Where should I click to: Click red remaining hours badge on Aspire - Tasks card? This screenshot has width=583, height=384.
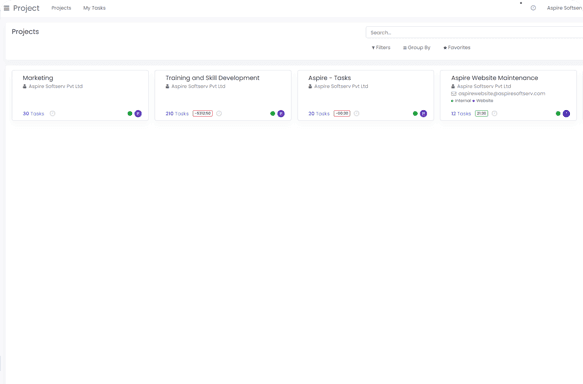pos(342,113)
